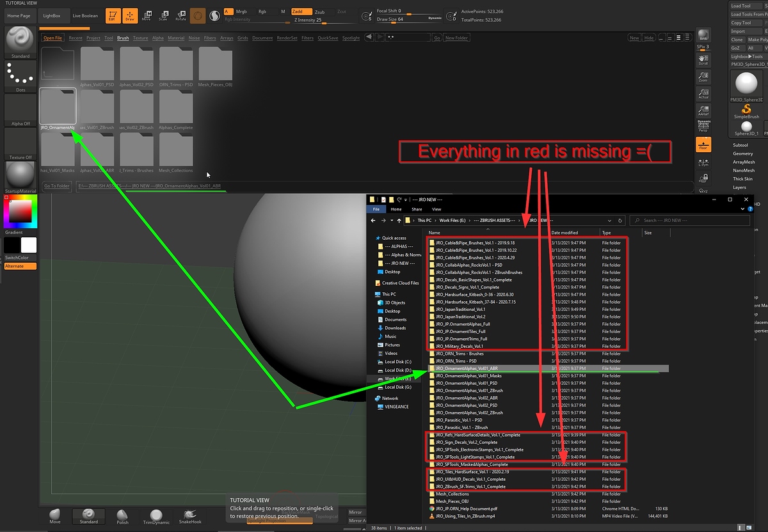Switch to the Alpha tab in LightBox

[x=158, y=38]
